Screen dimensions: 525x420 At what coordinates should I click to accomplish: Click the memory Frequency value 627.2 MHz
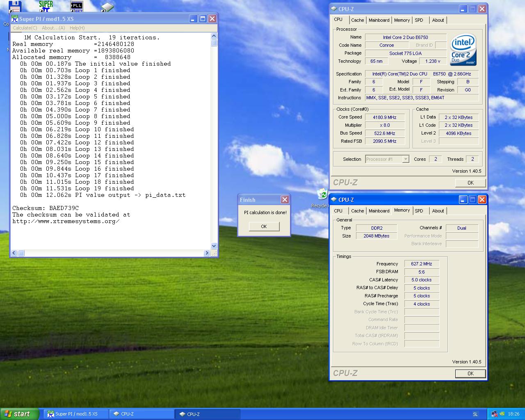point(422,264)
